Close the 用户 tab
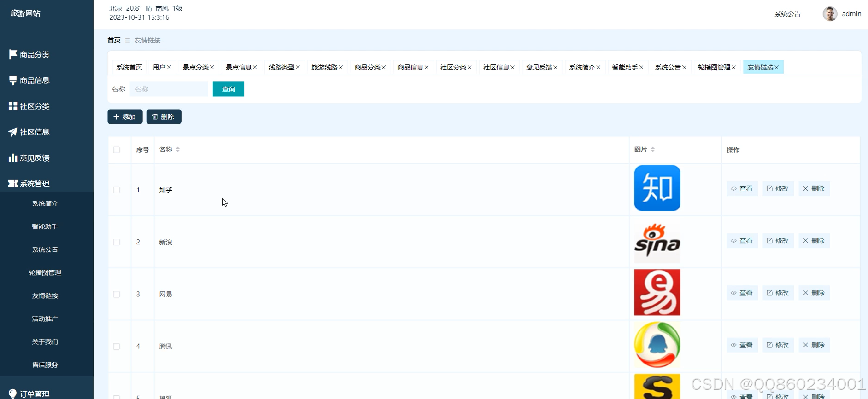868x399 pixels. (169, 67)
